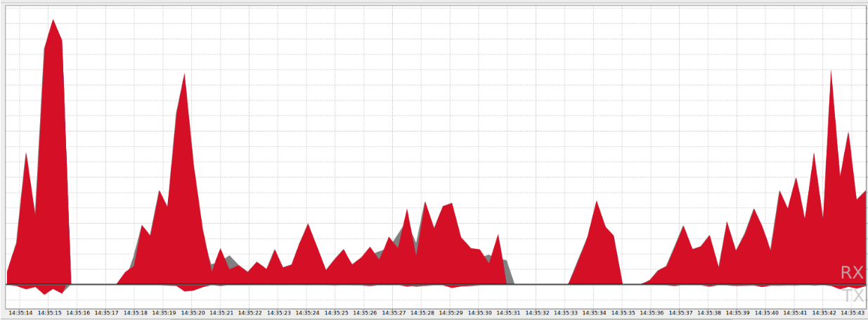Click the 14:35:38 timestamp label
This screenshot has height=320, width=868.
coord(709,312)
